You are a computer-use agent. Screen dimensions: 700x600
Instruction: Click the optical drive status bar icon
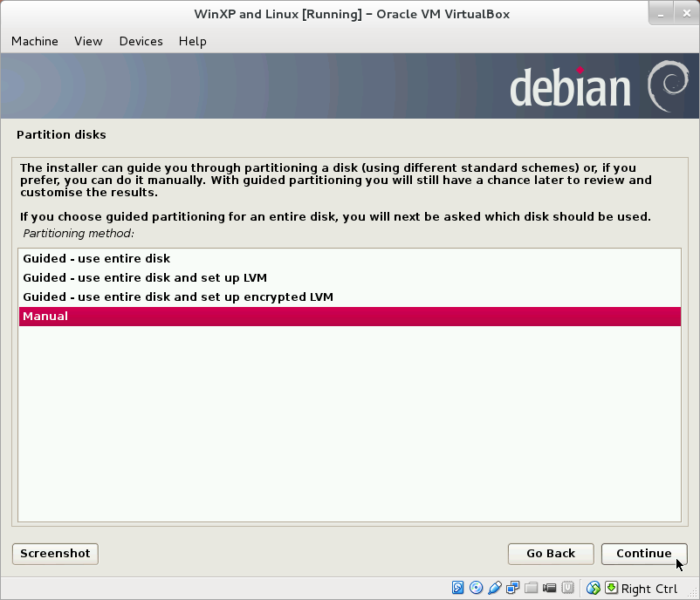475,588
